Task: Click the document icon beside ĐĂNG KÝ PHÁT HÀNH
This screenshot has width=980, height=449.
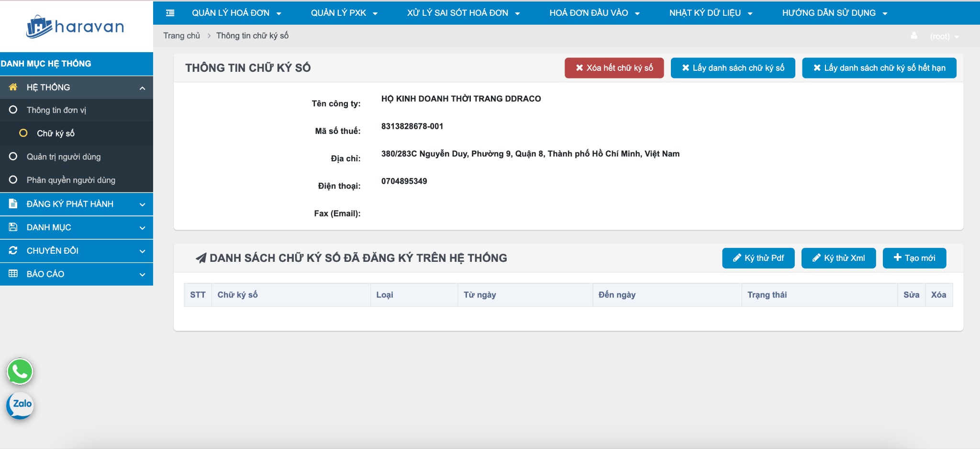Action: pyautogui.click(x=13, y=204)
